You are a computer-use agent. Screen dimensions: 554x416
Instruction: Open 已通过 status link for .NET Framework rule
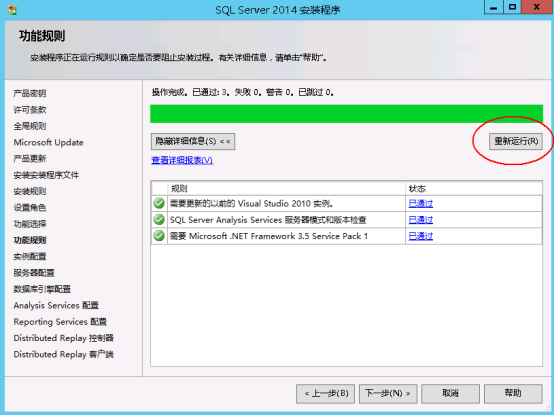(x=420, y=236)
